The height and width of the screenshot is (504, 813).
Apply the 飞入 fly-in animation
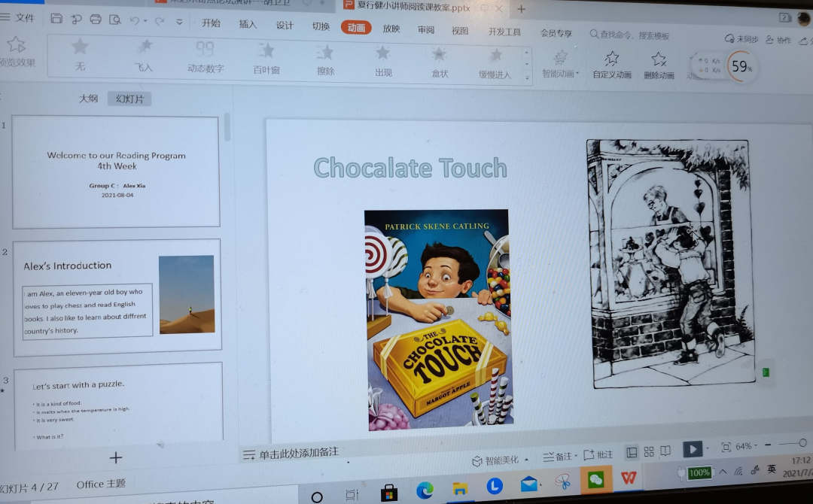(144, 56)
